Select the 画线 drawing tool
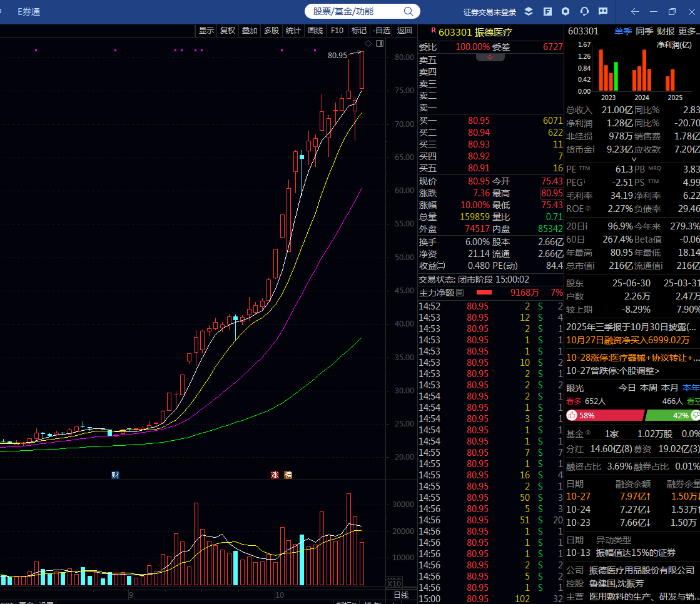700x604 pixels. point(315,31)
